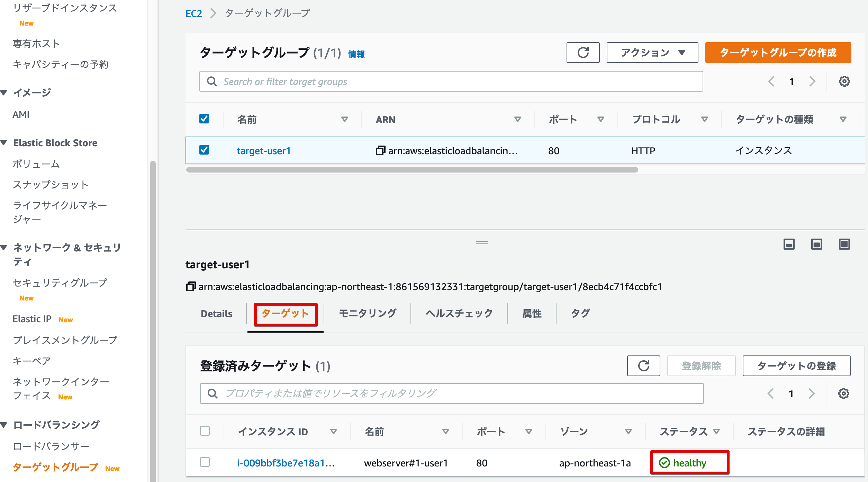Sort registered targets by ゾーン column
The image size is (868, 482).
[628, 432]
